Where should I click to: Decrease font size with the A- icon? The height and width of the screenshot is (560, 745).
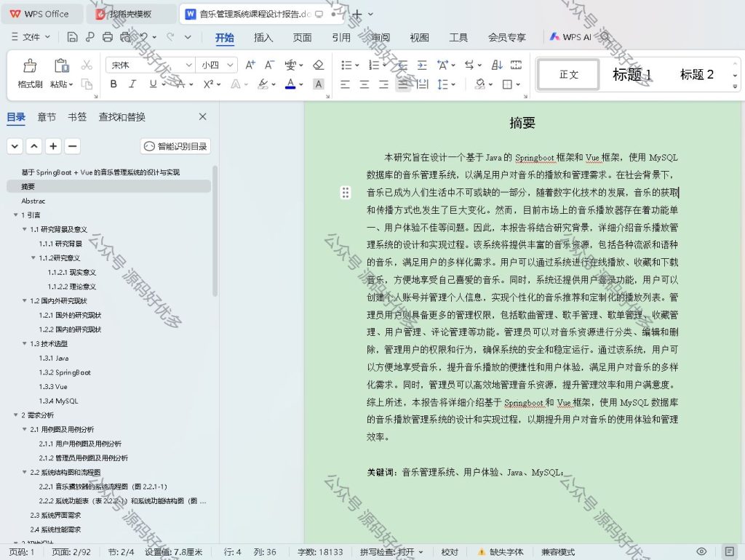click(269, 65)
